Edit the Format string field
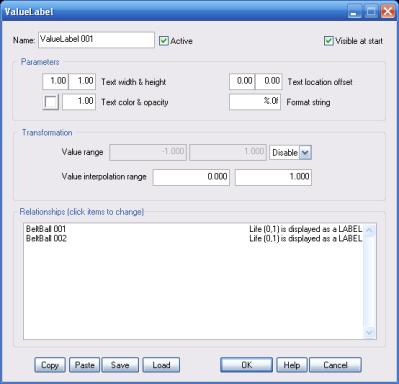Viewport: 399px width, 384px height. click(x=255, y=102)
